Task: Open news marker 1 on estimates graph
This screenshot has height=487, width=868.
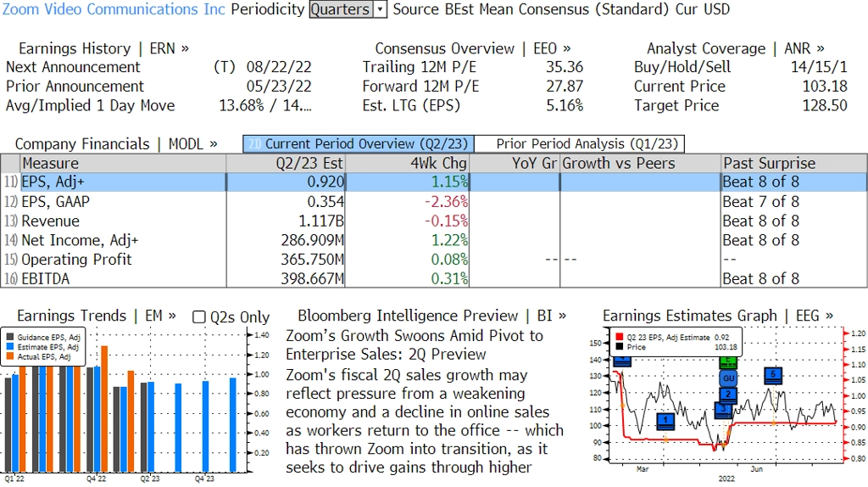Action: pos(665,421)
